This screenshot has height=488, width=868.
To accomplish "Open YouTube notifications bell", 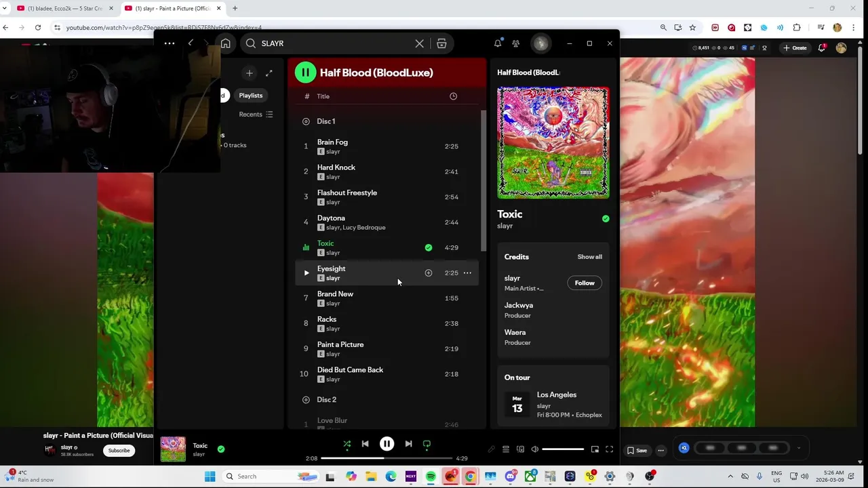I will 822,47.
